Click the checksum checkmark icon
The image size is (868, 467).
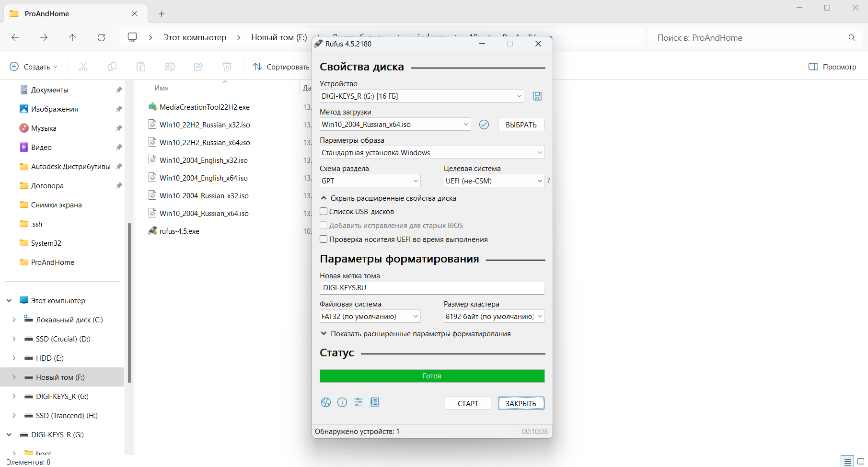(x=484, y=125)
